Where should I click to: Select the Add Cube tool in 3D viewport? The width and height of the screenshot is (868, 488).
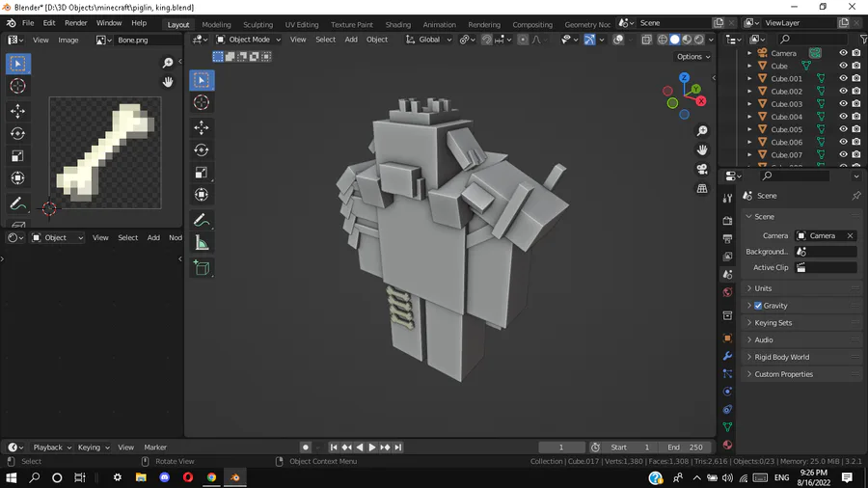click(202, 268)
